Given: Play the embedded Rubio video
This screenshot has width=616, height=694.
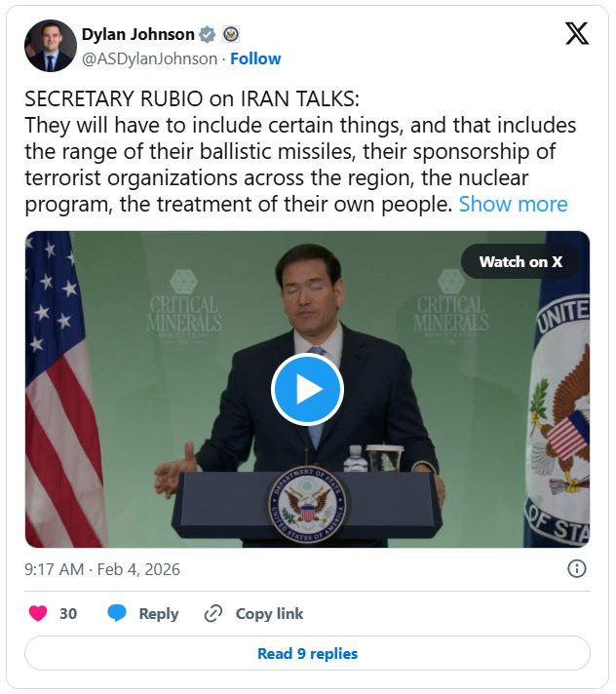Looking at the screenshot, I should tap(307, 389).
